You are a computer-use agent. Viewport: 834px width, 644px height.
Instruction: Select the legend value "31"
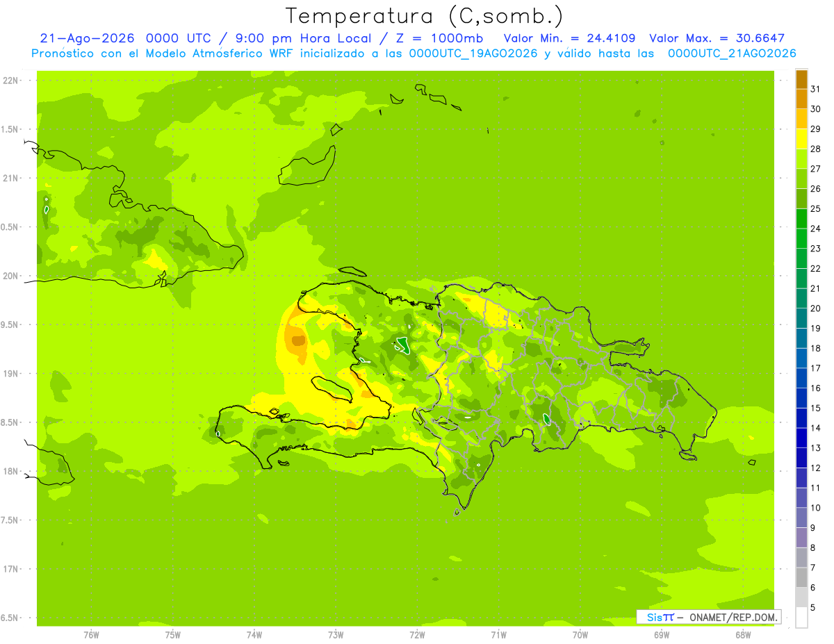pos(815,89)
